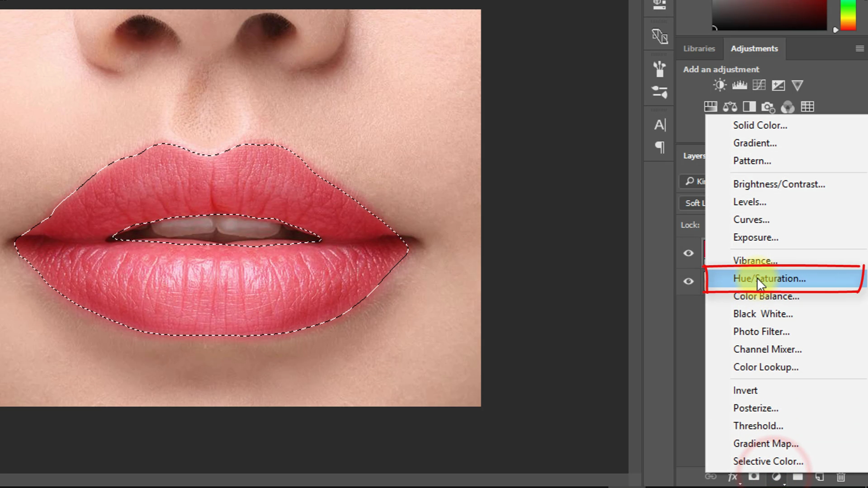Toggle visibility of the top layer
868x488 pixels.
[x=688, y=253]
